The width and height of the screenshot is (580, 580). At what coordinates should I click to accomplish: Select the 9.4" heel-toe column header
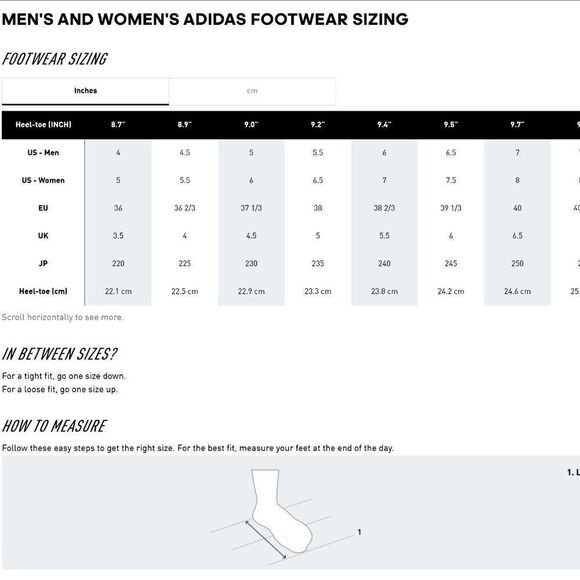point(384,125)
